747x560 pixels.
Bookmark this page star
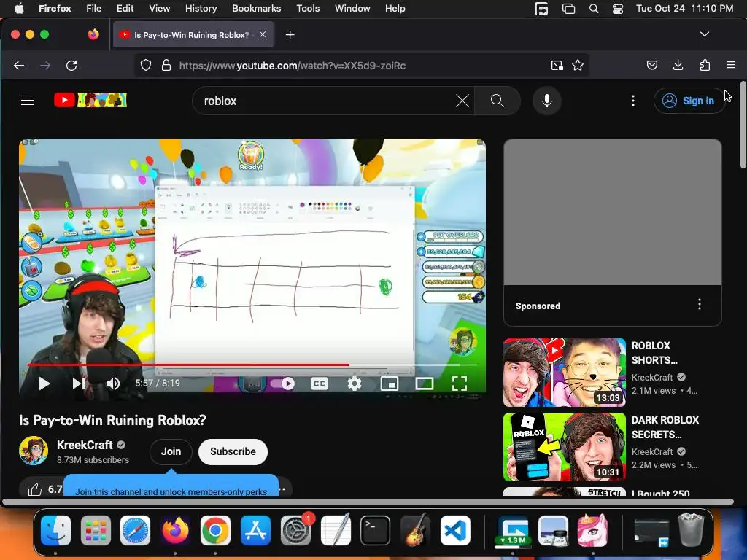click(x=578, y=65)
